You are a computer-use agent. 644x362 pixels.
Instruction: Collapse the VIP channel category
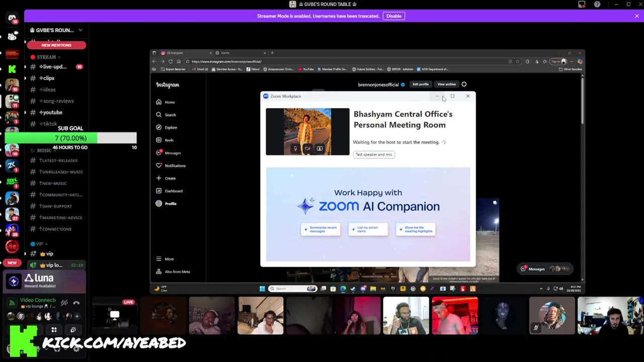[39, 244]
